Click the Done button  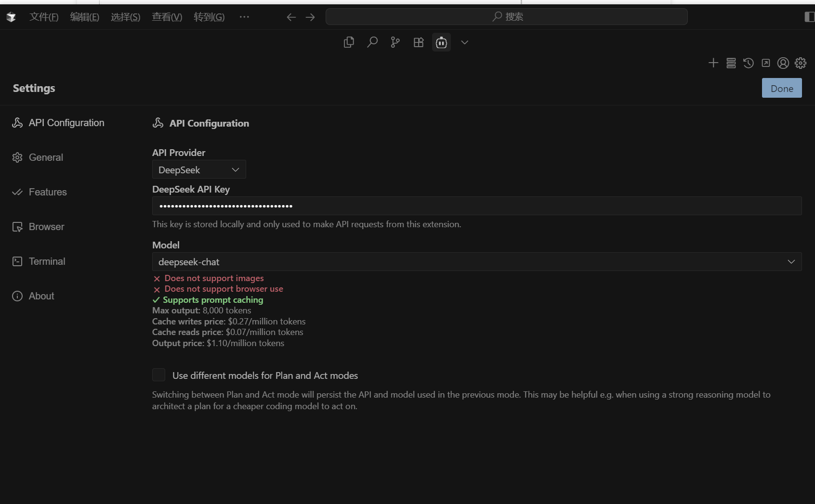click(782, 88)
